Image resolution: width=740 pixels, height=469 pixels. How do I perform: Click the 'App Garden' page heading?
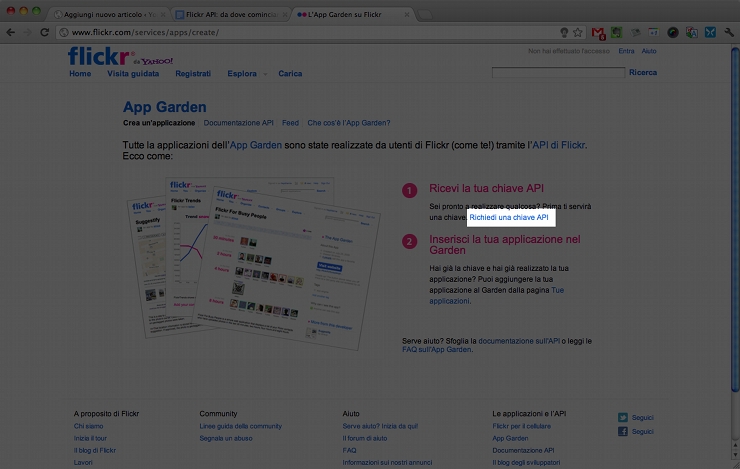[x=165, y=107]
